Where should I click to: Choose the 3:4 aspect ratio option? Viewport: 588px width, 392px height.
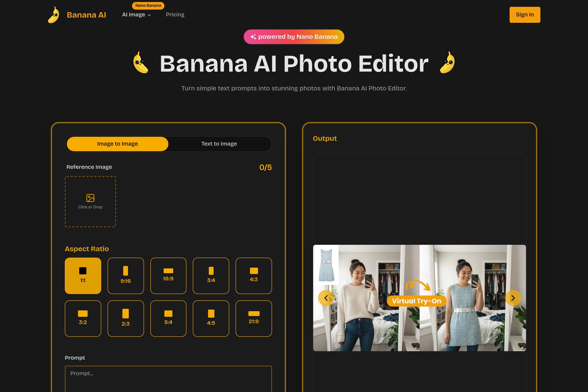point(211,276)
